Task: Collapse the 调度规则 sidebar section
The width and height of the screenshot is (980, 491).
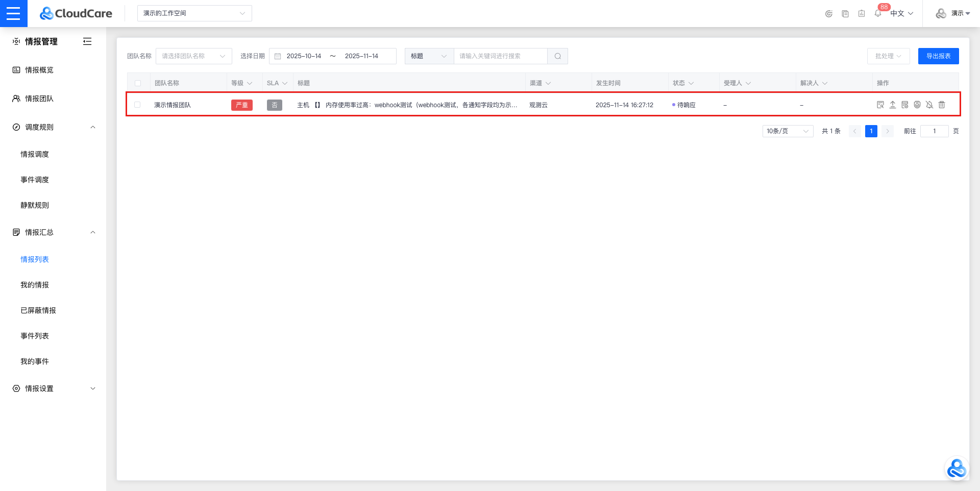Action: pyautogui.click(x=93, y=127)
